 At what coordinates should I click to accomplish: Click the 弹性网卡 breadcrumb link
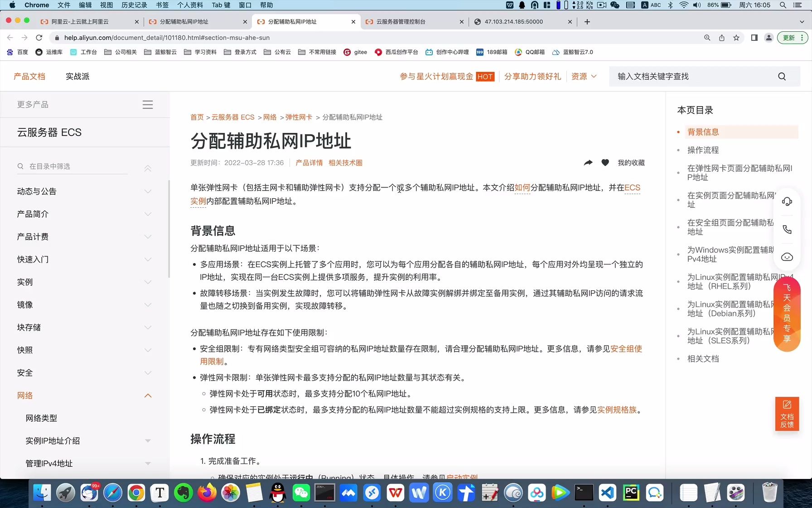coord(299,117)
